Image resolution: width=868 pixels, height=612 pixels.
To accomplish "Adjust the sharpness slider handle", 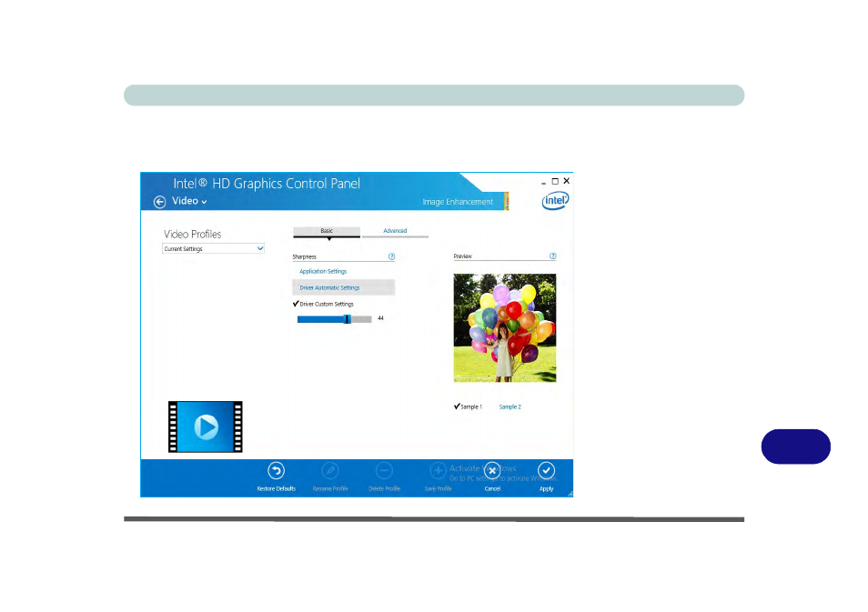I will (347, 319).
